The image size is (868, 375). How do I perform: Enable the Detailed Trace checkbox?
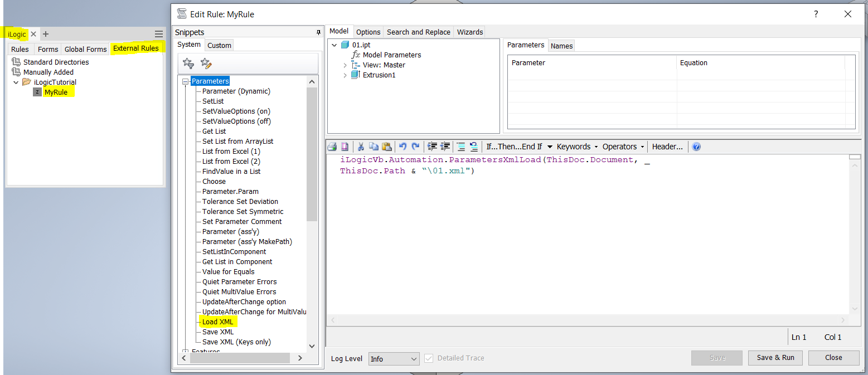pos(428,358)
